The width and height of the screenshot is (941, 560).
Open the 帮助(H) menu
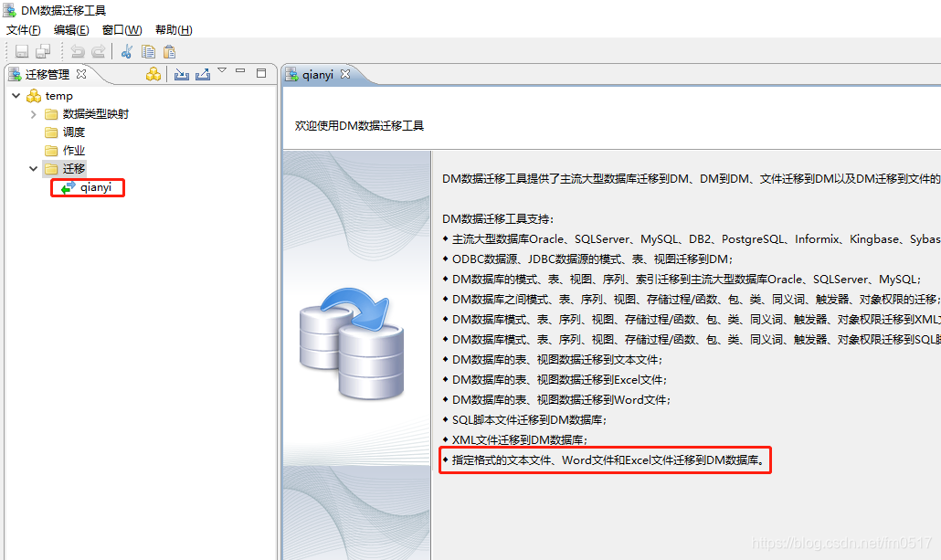[174, 30]
